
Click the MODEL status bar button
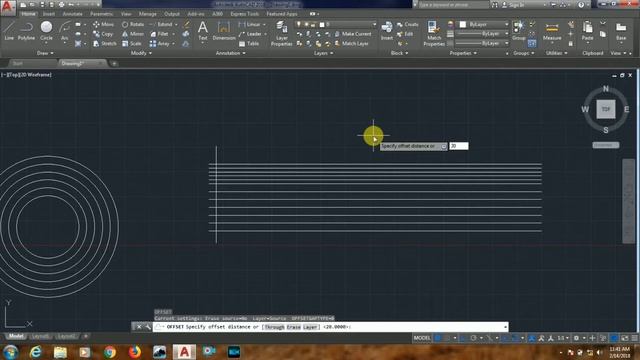click(422, 338)
